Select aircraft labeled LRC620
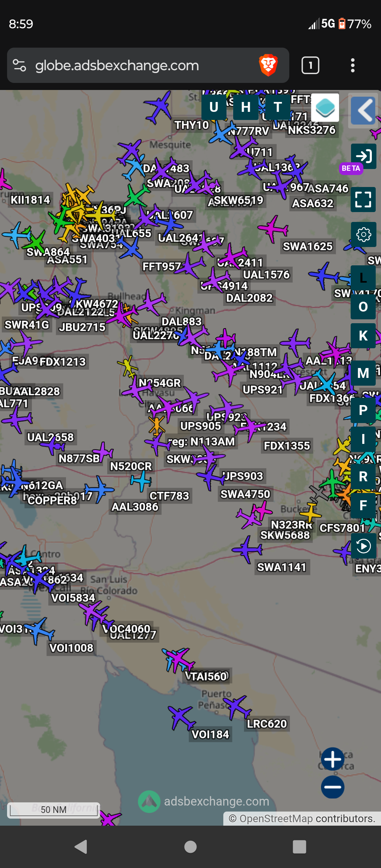The height and width of the screenshot is (868, 381). click(237, 707)
